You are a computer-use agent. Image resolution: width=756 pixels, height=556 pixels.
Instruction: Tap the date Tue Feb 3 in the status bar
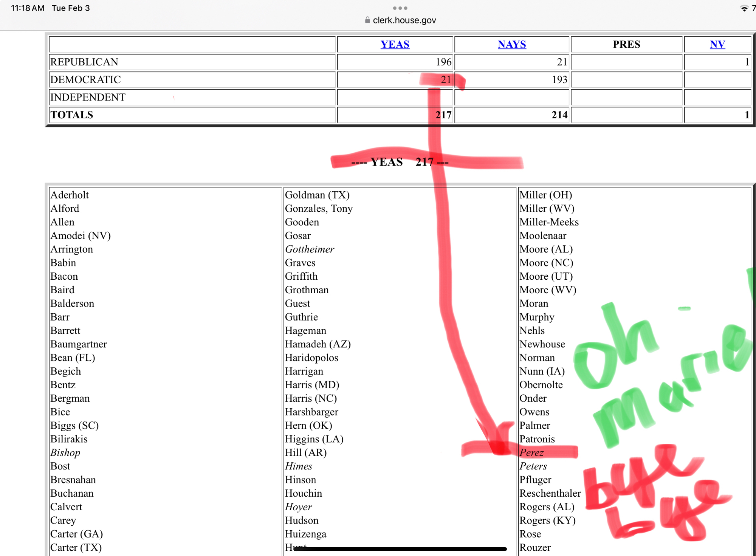(x=71, y=8)
